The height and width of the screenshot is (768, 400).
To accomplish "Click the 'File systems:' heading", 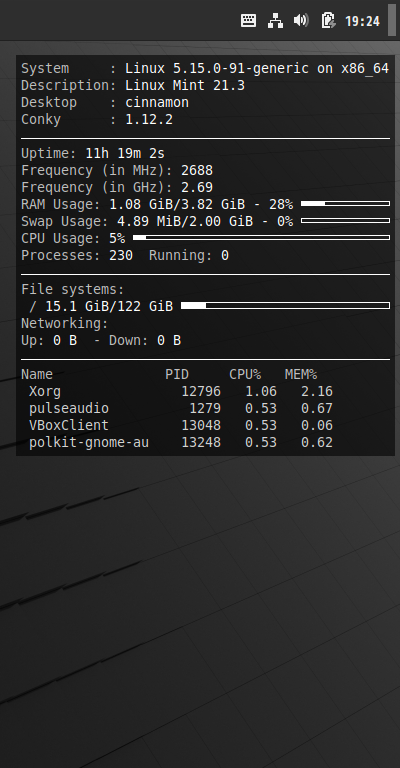I will click(72, 289).
